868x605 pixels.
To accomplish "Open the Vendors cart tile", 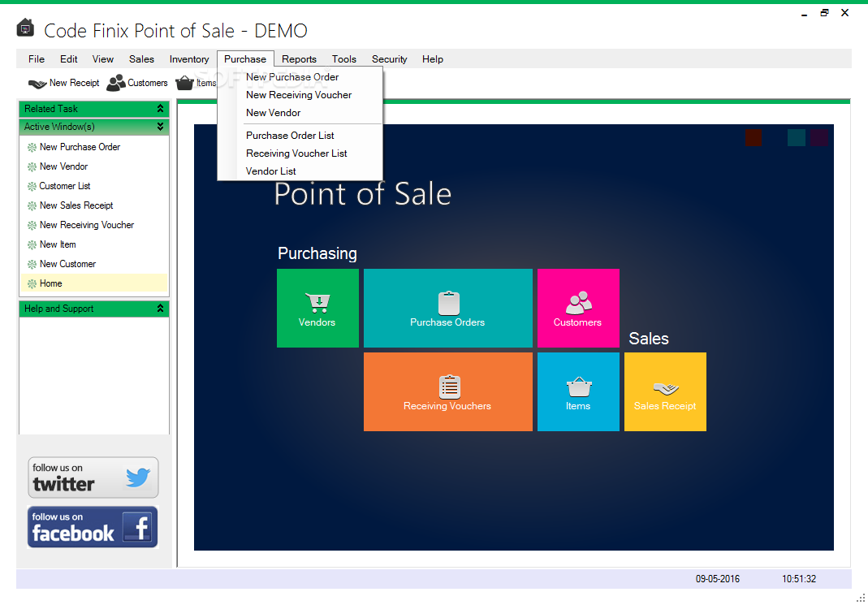I will (x=317, y=309).
